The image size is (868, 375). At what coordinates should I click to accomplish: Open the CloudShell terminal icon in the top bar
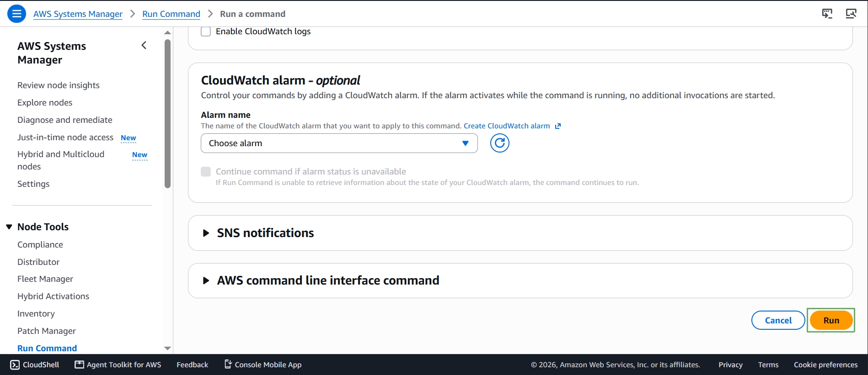827,14
